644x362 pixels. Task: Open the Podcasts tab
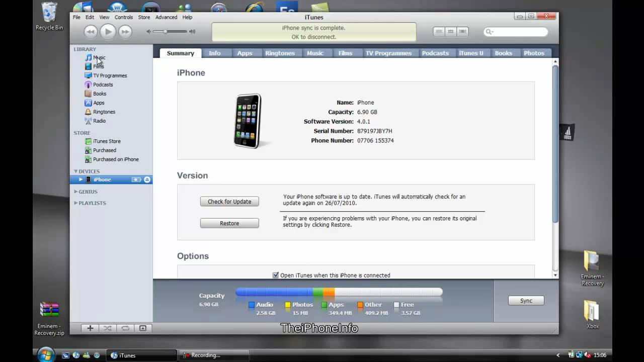435,53
